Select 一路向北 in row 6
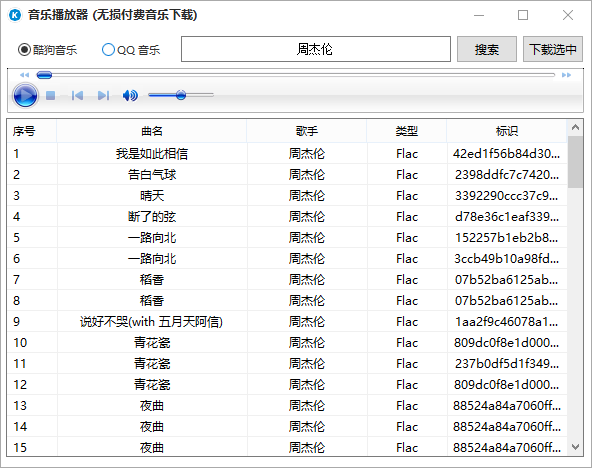The width and height of the screenshot is (592, 468). tap(152, 259)
